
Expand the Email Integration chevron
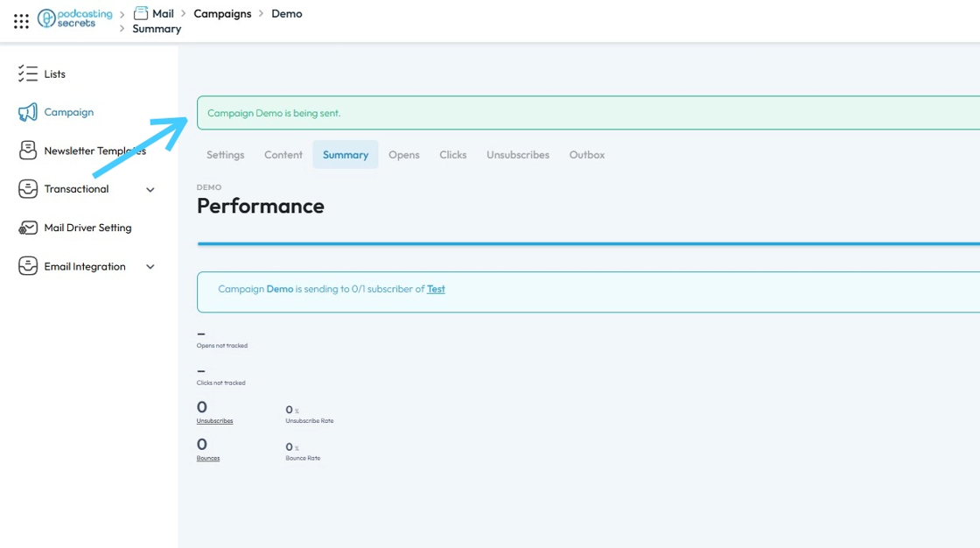150,266
